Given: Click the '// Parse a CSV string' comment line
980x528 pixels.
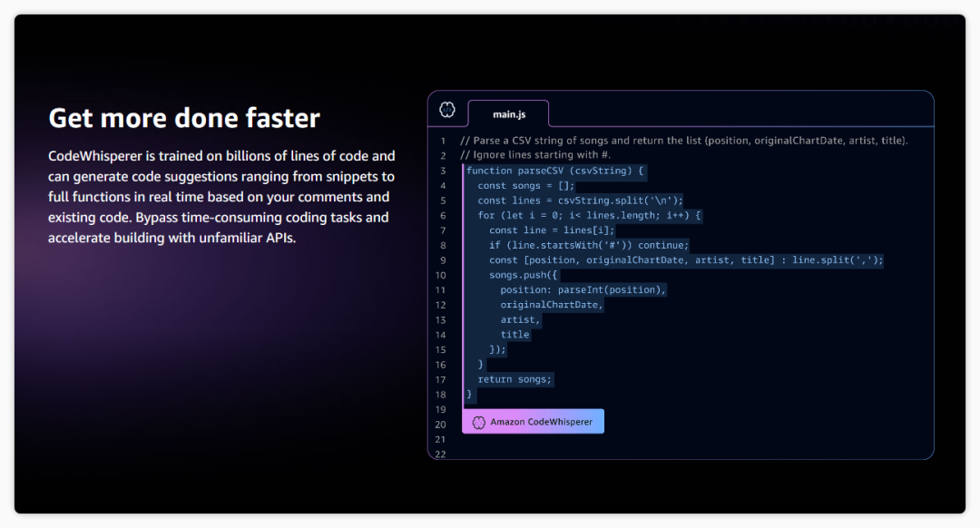Looking at the screenshot, I should pyautogui.click(x=684, y=141).
